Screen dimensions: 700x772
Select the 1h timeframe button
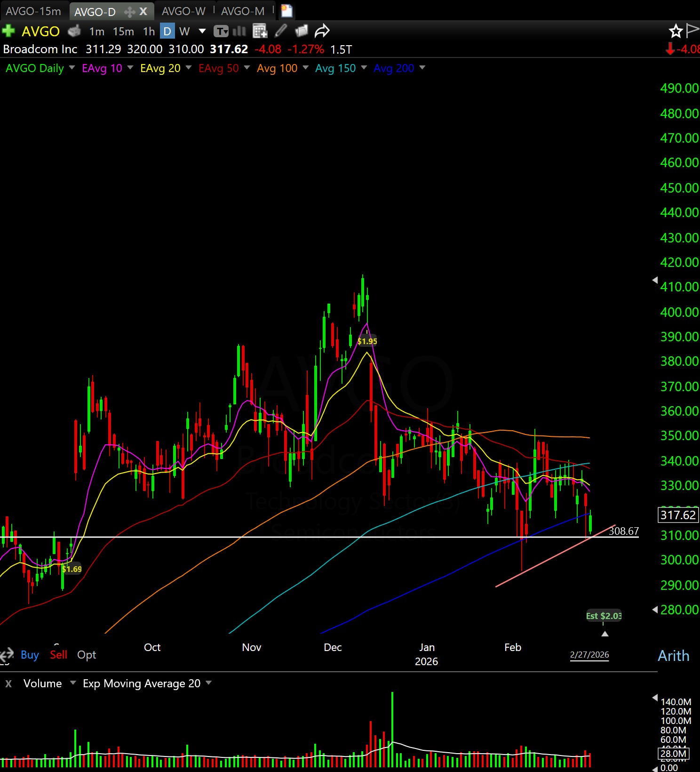tap(149, 32)
